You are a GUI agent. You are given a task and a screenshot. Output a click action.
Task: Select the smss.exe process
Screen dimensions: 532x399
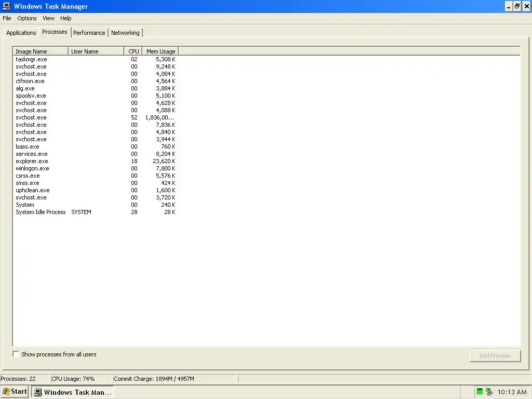(x=96, y=183)
